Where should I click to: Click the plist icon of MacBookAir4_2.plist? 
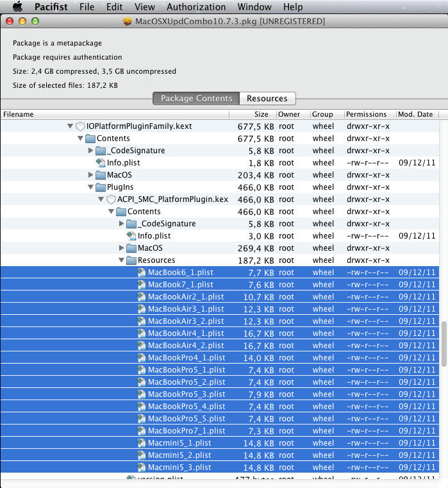[x=142, y=346]
